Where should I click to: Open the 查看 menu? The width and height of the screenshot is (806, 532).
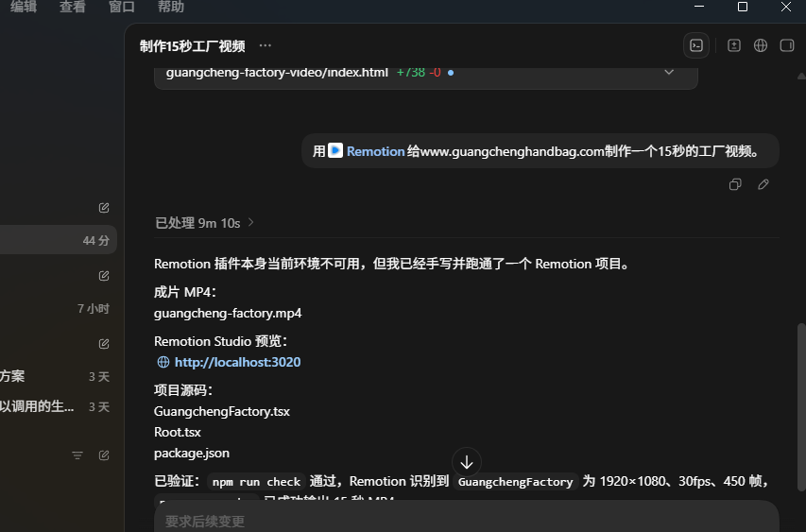pos(73,7)
